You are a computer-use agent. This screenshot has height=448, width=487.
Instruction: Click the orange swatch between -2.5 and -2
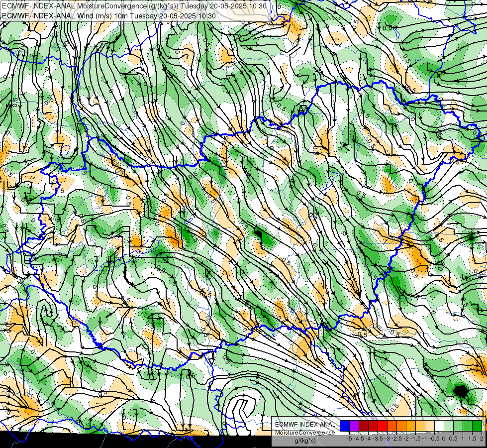click(401, 426)
